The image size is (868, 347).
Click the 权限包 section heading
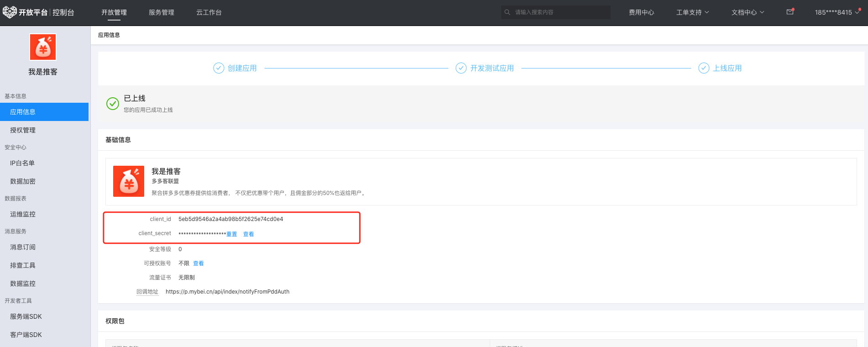point(115,321)
